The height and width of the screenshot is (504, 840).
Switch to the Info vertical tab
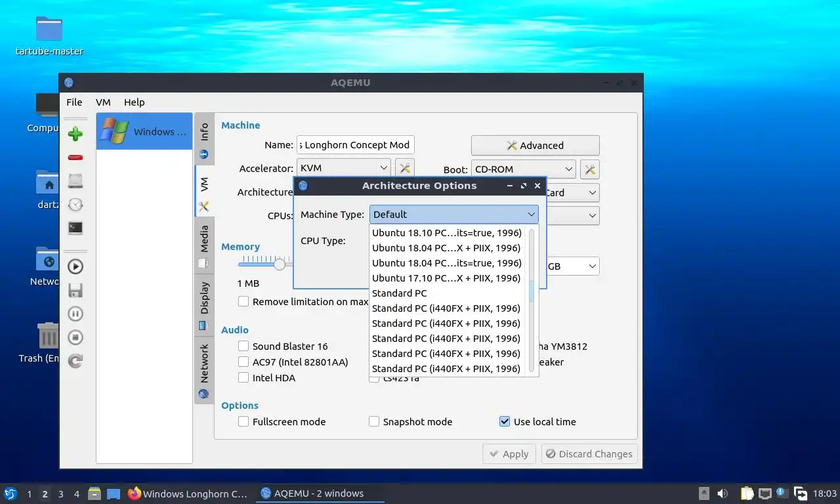pyautogui.click(x=204, y=138)
